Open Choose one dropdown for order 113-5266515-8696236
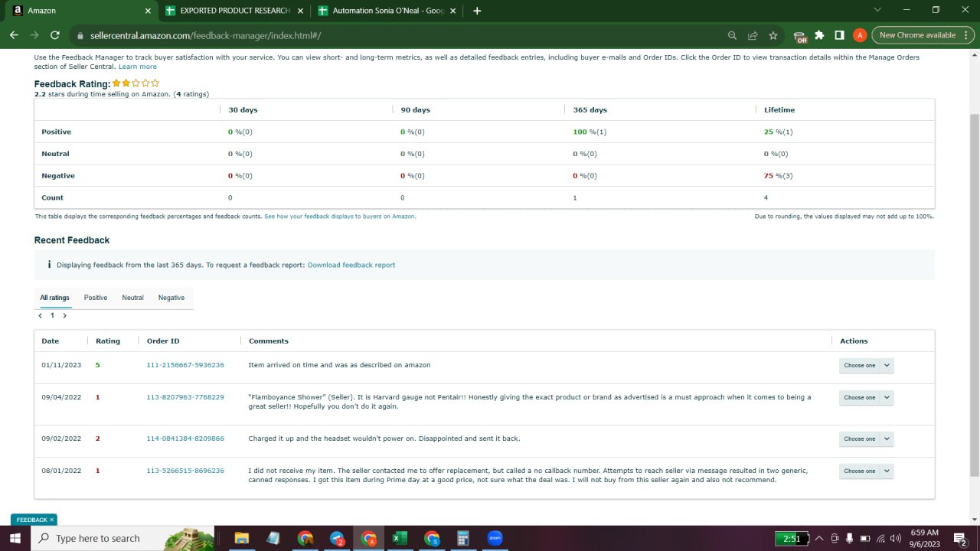This screenshot has width=980, height=551. coord(866,471)
